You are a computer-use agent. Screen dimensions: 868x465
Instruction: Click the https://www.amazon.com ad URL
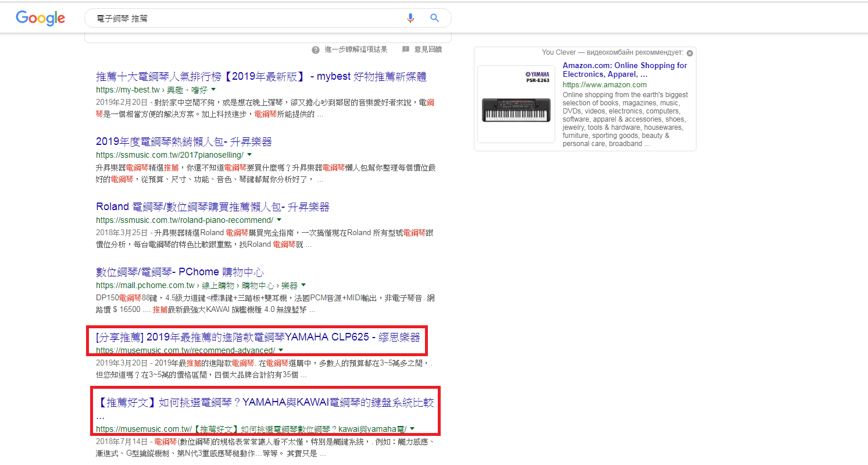(x=605, y=85)
